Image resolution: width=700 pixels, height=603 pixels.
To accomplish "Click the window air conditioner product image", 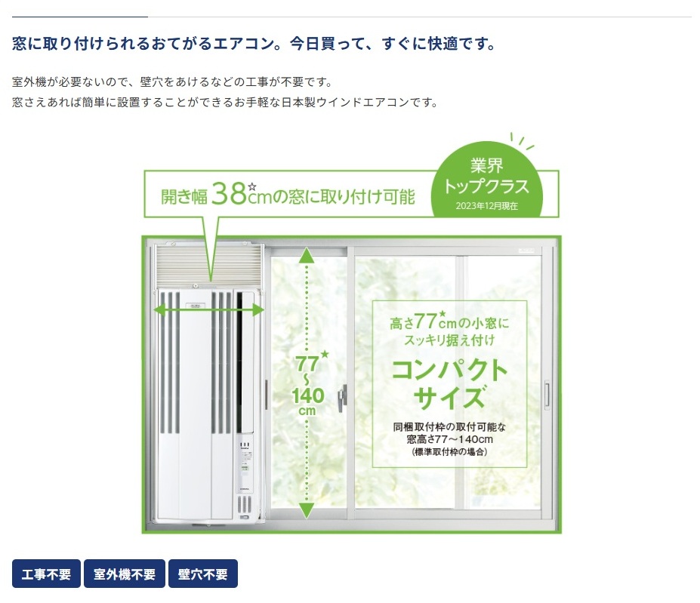I will pyautogui.click(x=208, y=383).
